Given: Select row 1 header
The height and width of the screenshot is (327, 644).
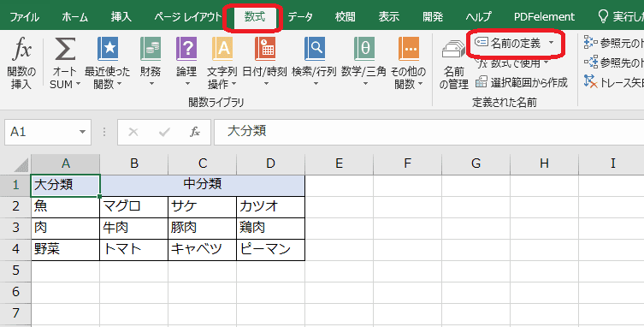Looking at the screenshot, I should (15, 185).
